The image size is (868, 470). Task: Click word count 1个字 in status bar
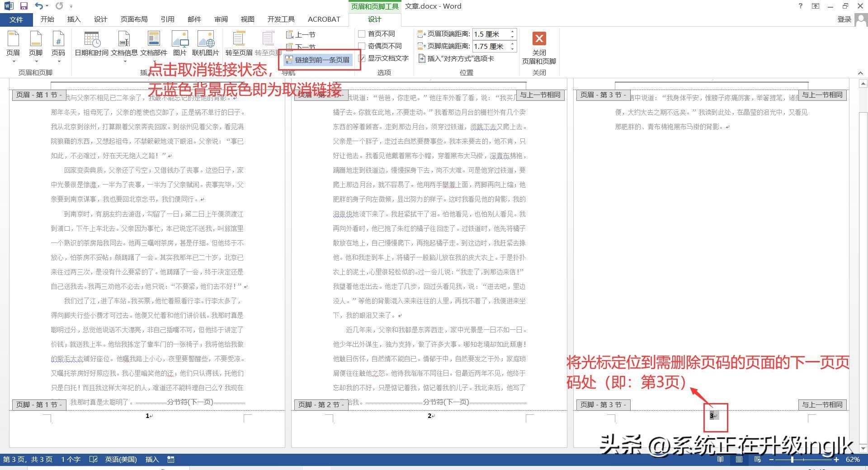[x=71, y=459]
